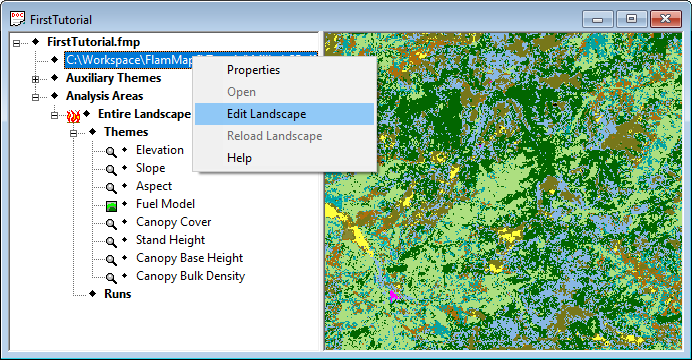The height and width of the screenshot is (360, 692).
Task: Collapse the Analysis Areas node
Action: pos(35,98)
